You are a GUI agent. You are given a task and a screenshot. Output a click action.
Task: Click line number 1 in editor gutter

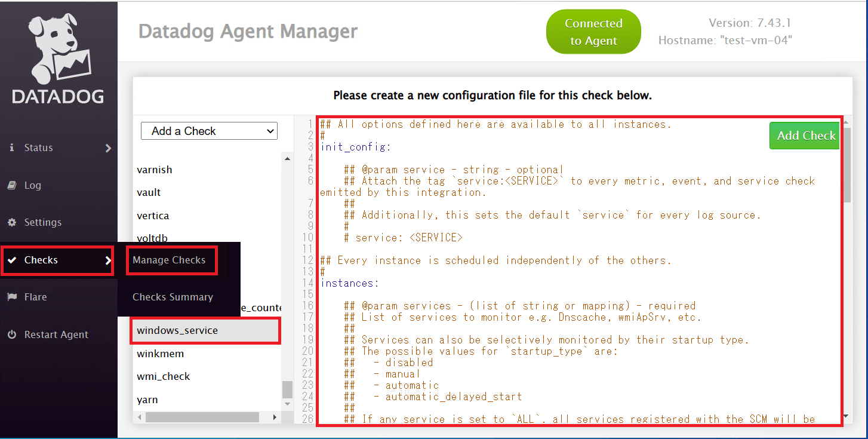(x=310, y=124)
